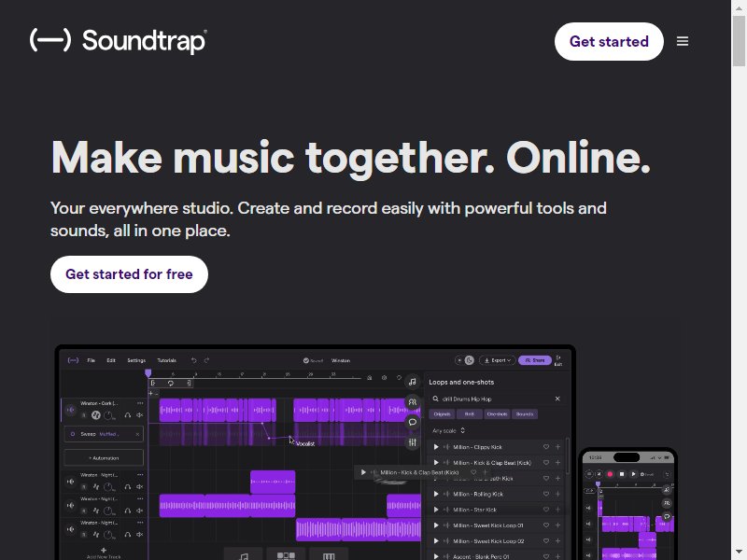Expand the Export dropdown
747x560 pixels.
coord(498,360)
